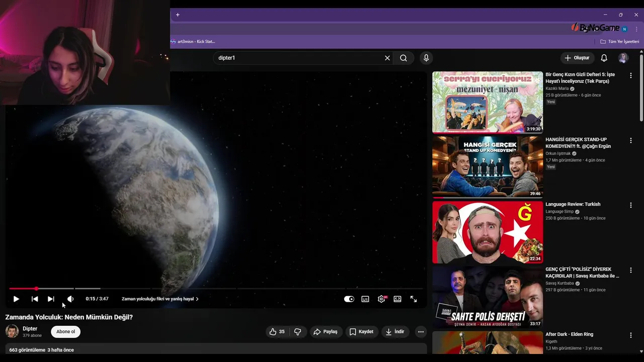Click the 'Yeni' badge under Kazıklı Maria

tap(551, 102)
